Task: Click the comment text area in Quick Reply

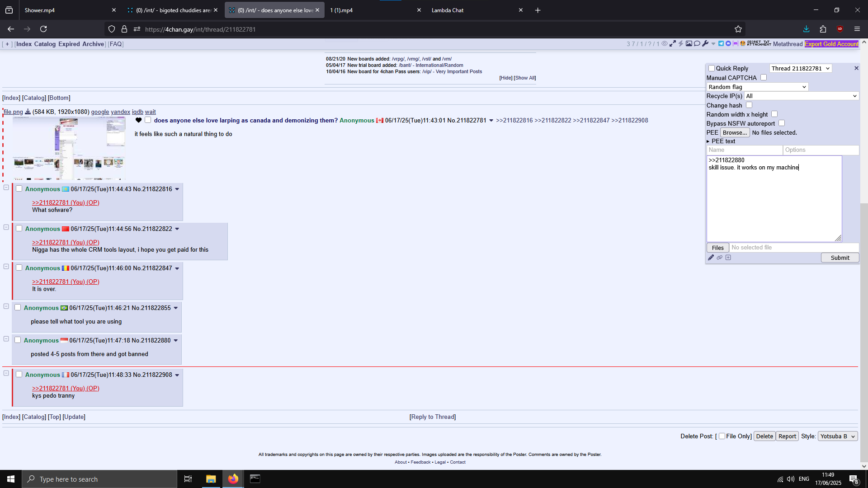Action: click(x=774, y=199)
